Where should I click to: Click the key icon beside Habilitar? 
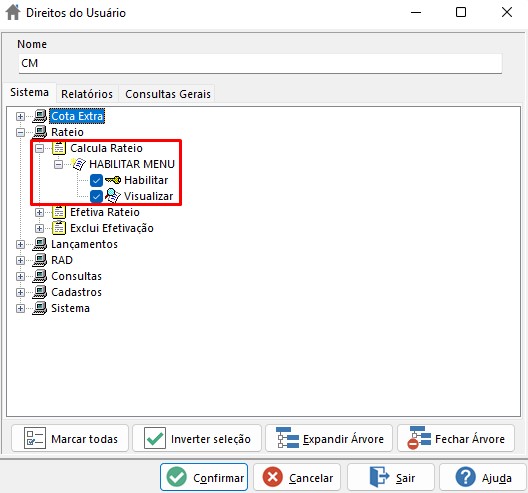[x=113, y=180]
